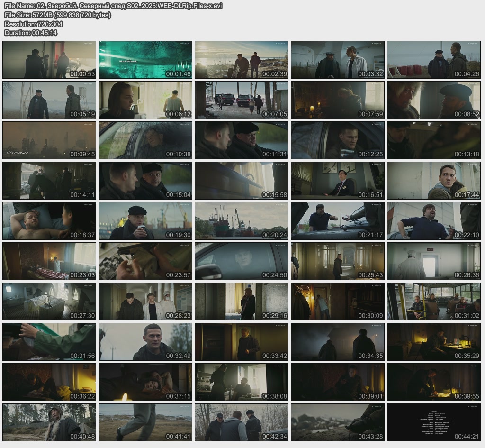Click the office desk frame at 00:16:51

pyautogui.click(x=338, y=181)
